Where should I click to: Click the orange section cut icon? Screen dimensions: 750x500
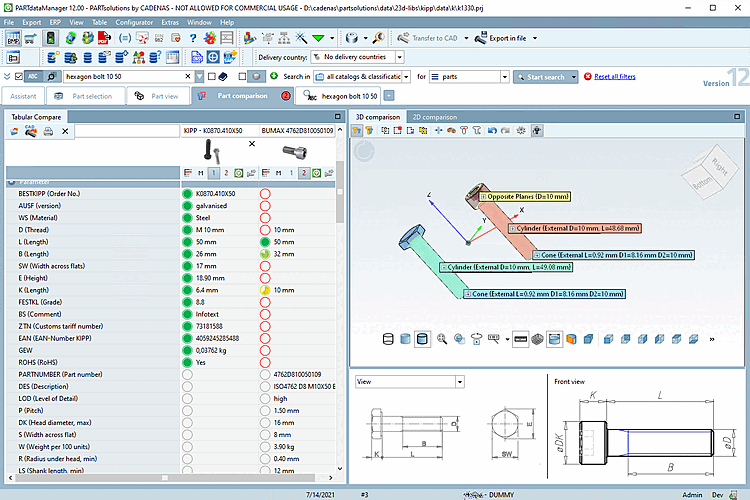571,339
